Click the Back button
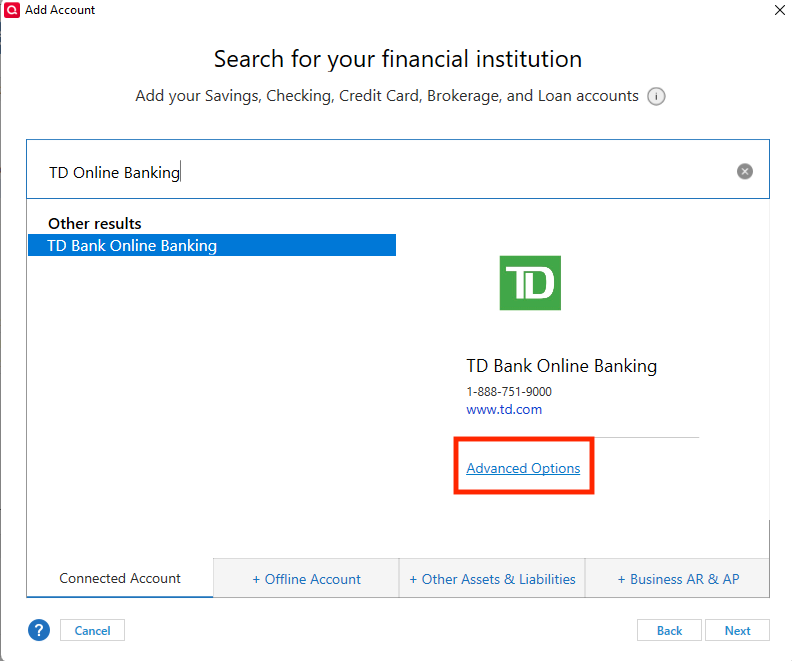 (x=669, y=630)
